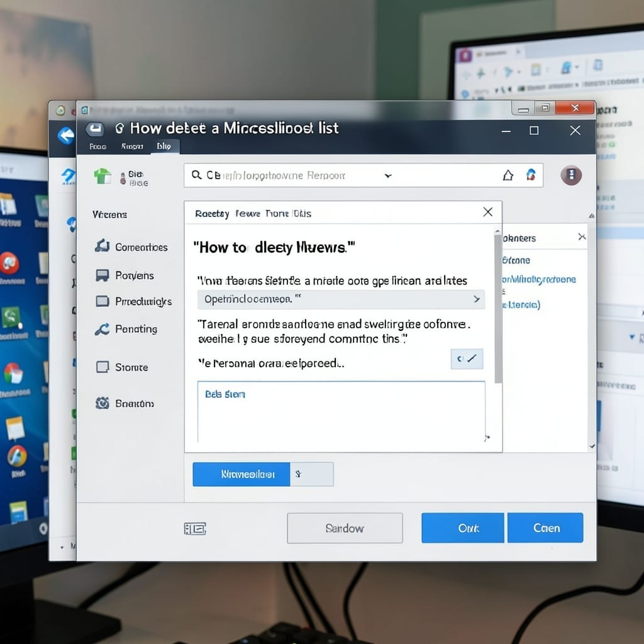644x644 pixels.
Task: Click the list layout icon near Sandow
Action: tap(195, 528)
